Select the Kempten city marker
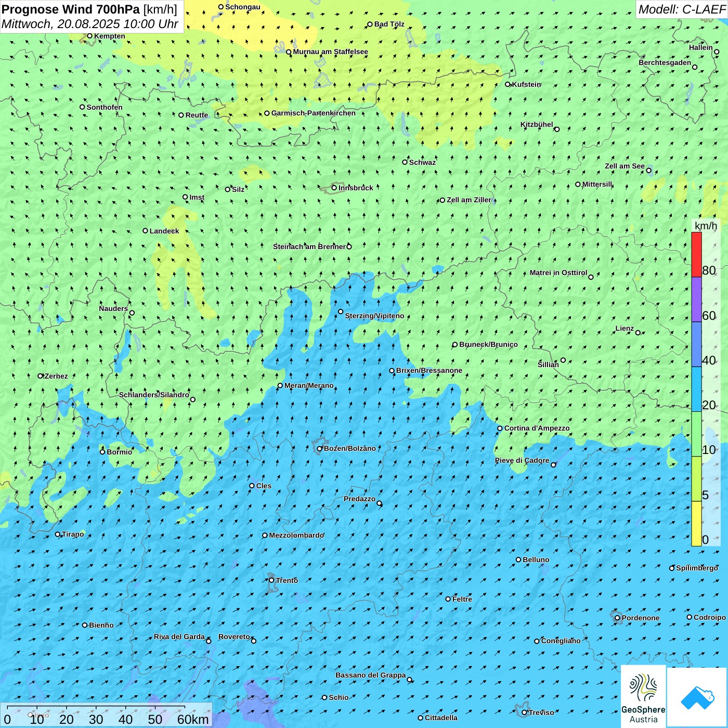Image resolution: width=728 pixels, height=728 pixels. 89,36
